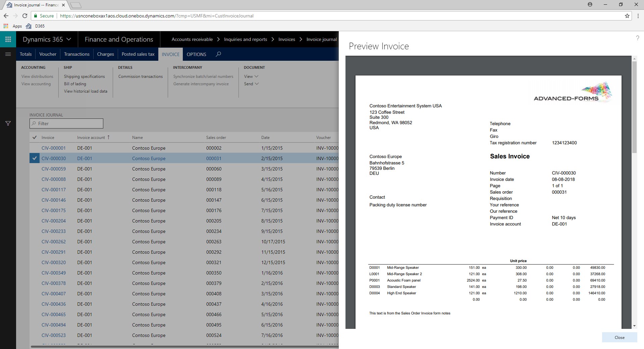Click the preview vertical scrollbar thumb

(x=634, y=107)
